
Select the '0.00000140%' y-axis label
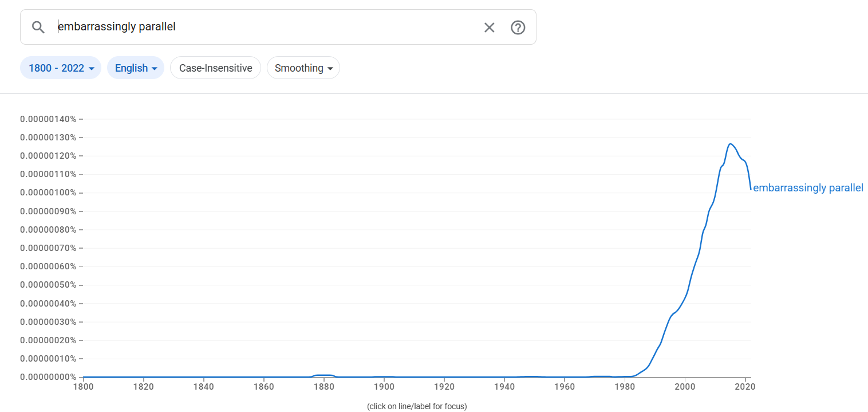[48, 119]
